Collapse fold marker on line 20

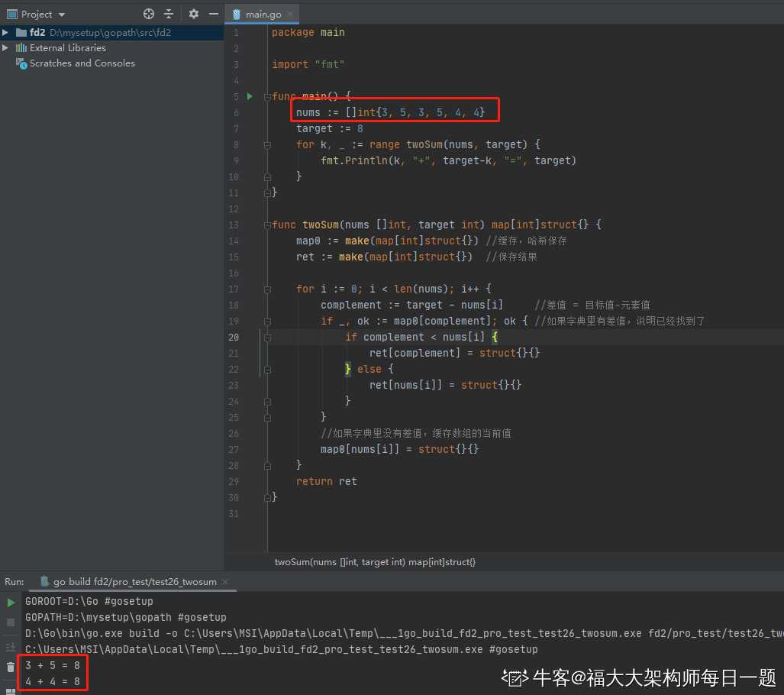click(267, 338)
